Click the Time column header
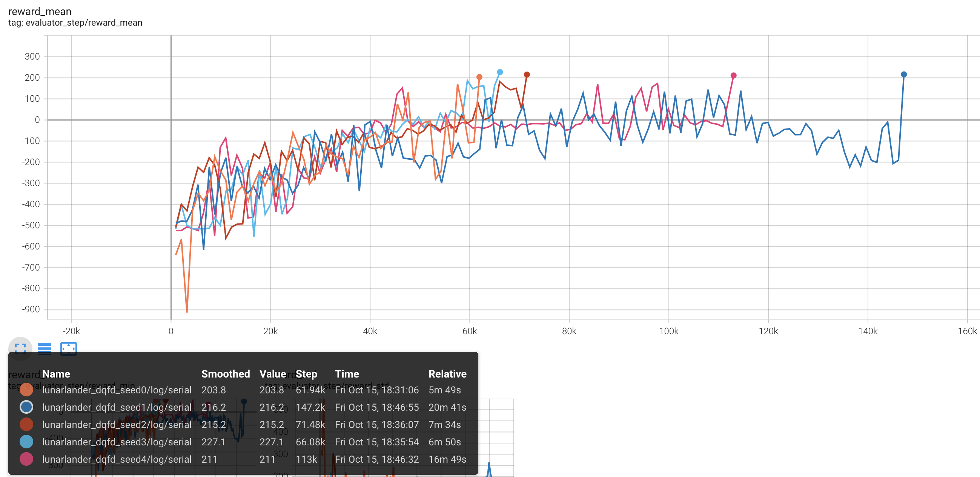 tap(347, 374)
